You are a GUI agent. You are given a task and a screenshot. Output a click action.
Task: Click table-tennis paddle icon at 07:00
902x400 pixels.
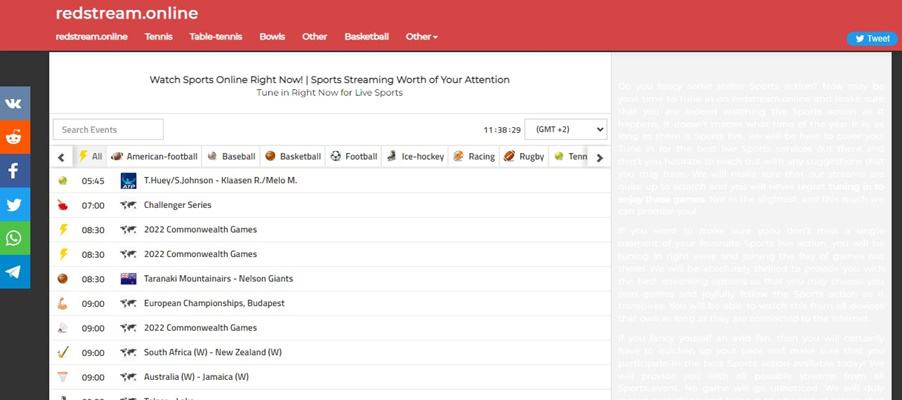coord(63,205)
